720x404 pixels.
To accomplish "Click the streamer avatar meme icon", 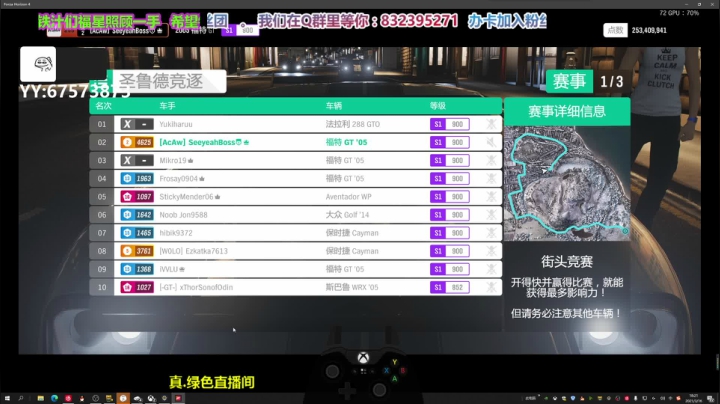I will tap(38, 64).
